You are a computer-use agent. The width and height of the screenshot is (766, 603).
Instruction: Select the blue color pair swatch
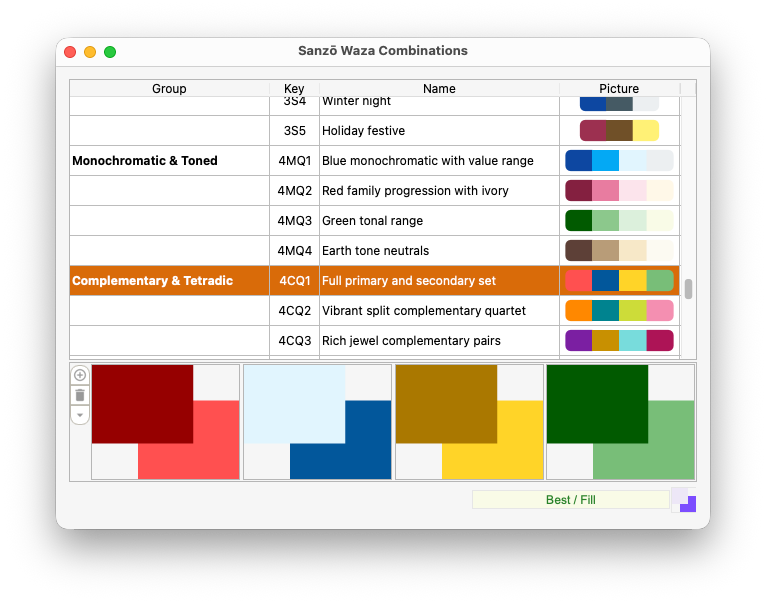318,422
